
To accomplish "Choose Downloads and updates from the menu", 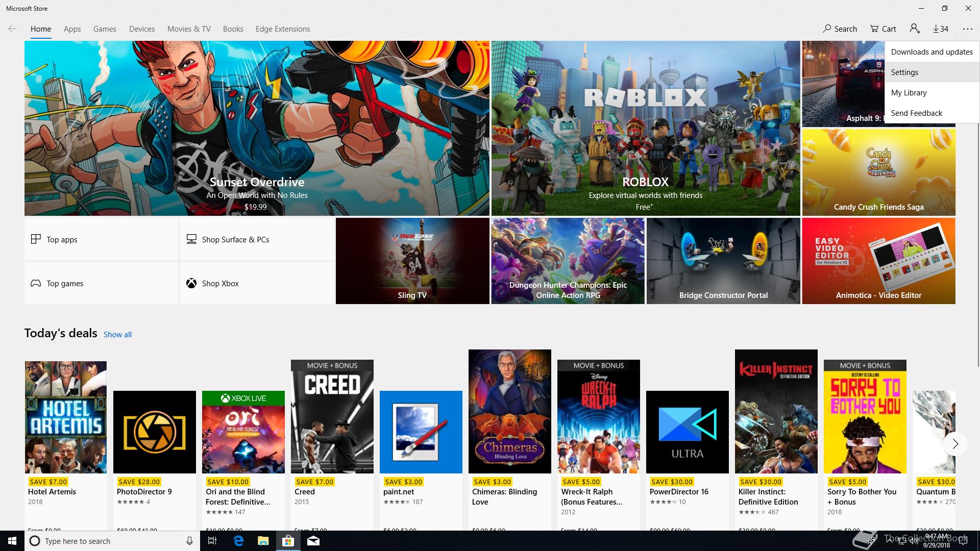I will tap(932, 52).
